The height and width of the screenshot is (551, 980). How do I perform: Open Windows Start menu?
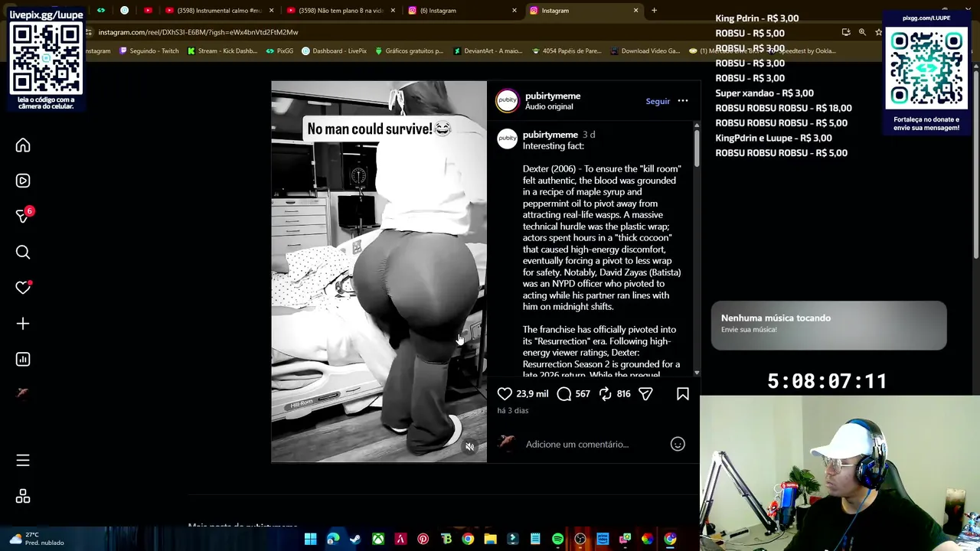[310, 540]
